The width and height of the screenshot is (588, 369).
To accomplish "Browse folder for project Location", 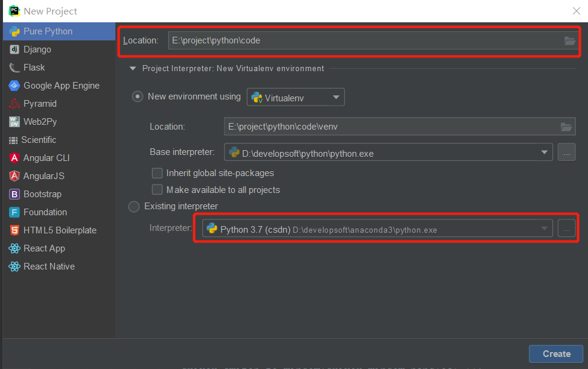I will [x=570, y=40].
